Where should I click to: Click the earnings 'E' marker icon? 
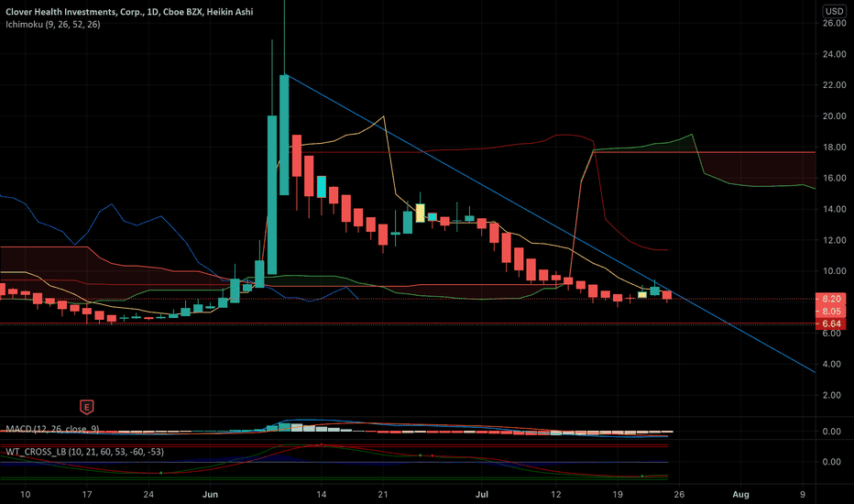(x=87, y=407)
